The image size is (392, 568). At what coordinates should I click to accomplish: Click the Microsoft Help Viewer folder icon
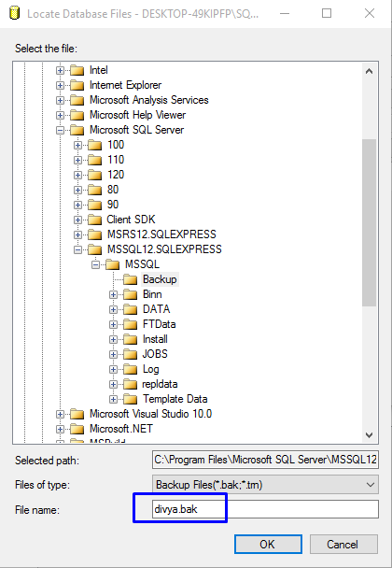[x=77, y=115]
